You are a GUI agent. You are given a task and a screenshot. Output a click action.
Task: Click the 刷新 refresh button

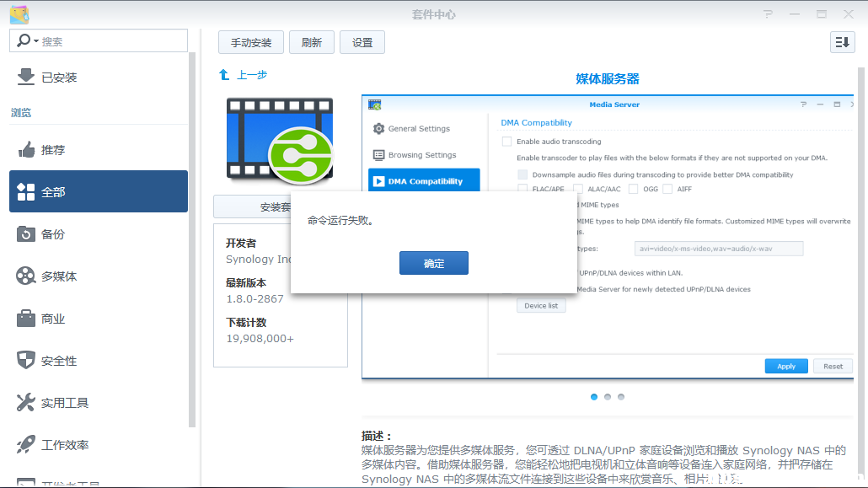click(312, 43)
